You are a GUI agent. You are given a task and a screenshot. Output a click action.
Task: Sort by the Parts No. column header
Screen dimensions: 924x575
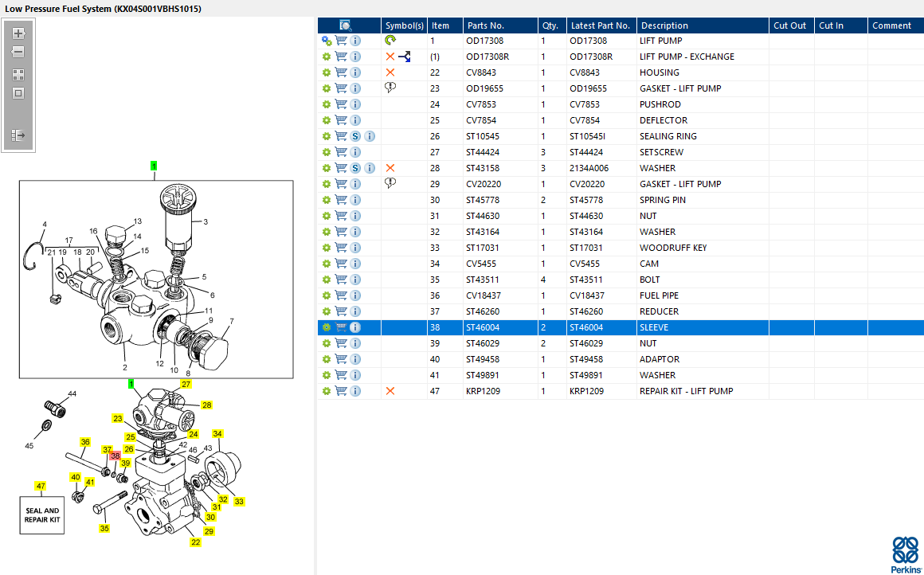pyautogui.click(x=500, y=25)
